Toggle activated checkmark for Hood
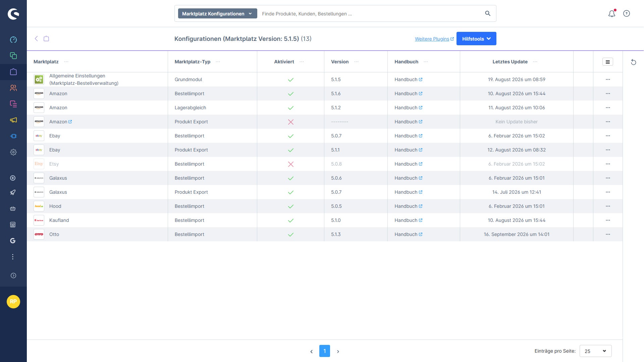This screenshot has height=362, width=644. (291, 206)
